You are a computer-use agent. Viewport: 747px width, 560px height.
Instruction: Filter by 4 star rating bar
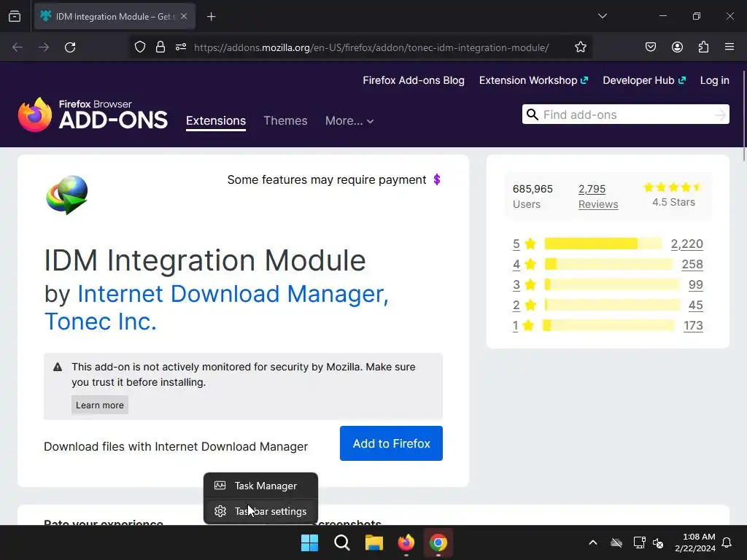(x=608, y=264)
